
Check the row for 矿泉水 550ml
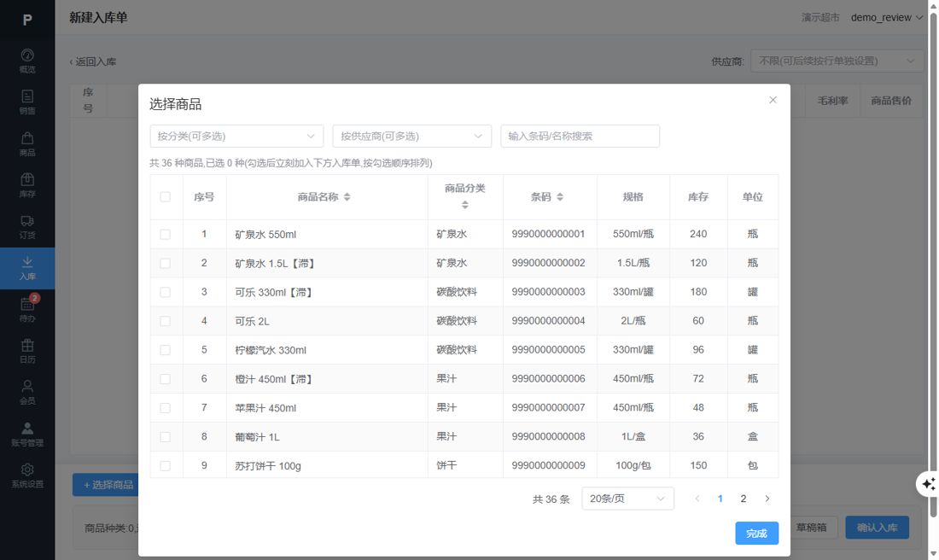tap(166, 234)
